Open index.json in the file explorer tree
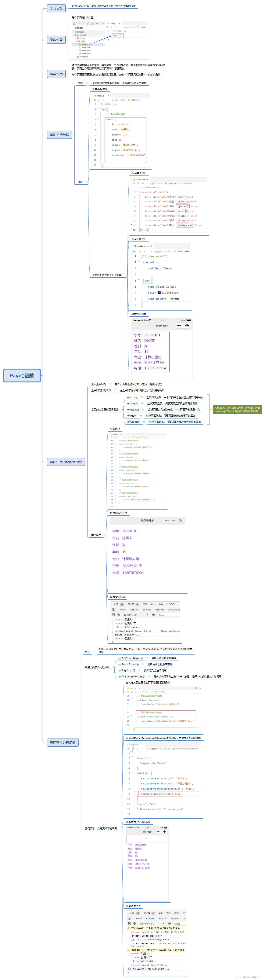This screenshot has width=265, height=980. click(86, 48)
